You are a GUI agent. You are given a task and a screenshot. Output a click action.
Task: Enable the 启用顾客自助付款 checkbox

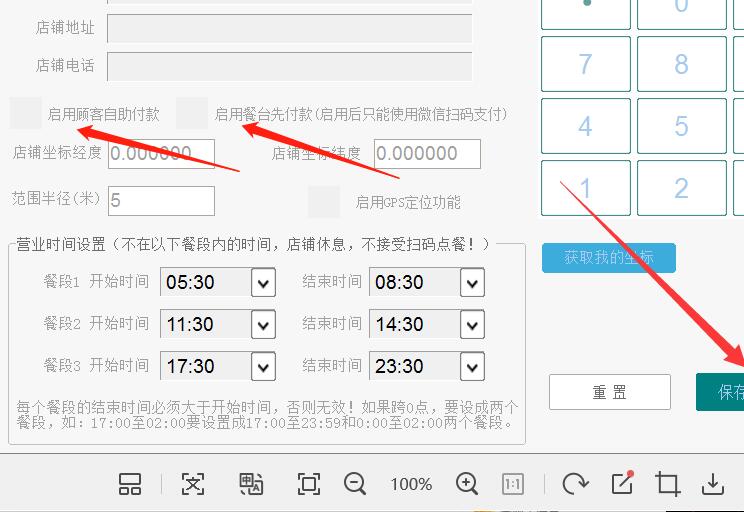pyautogui.click(x=26, y=114)
